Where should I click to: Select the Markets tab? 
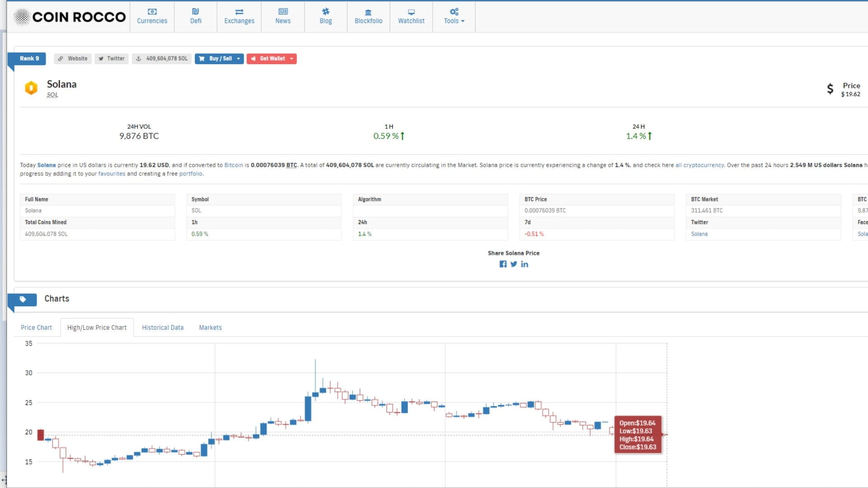point(210,328)
